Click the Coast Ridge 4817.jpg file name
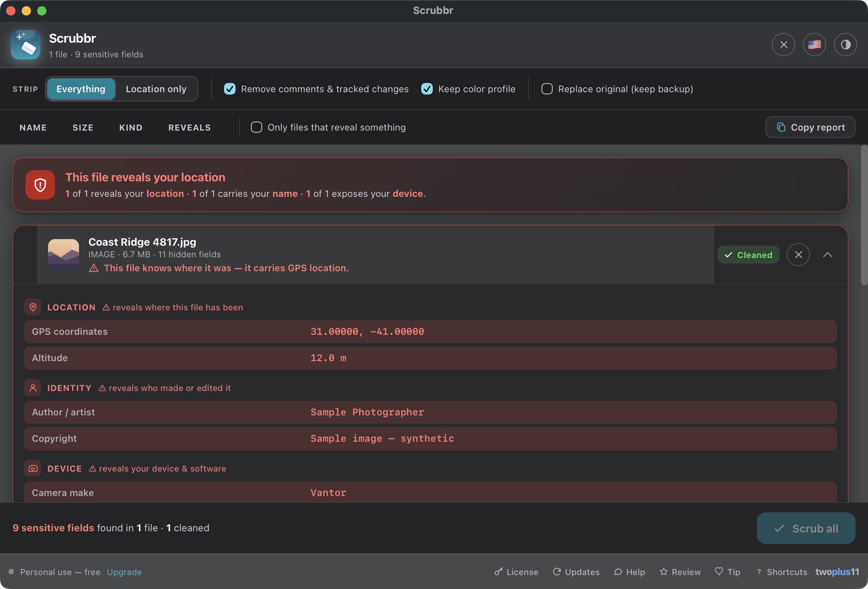The image size is (868, 589). click(142, 242)
